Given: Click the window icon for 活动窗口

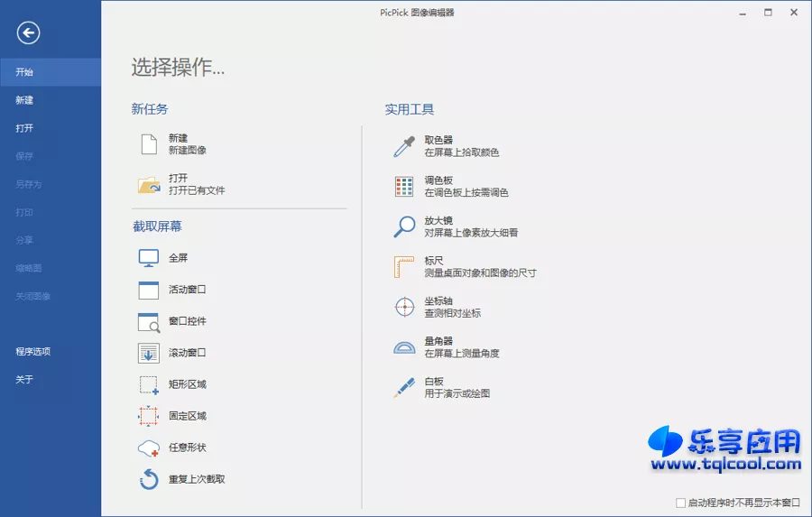Looking at the screenshot, I should pos(149,290).
